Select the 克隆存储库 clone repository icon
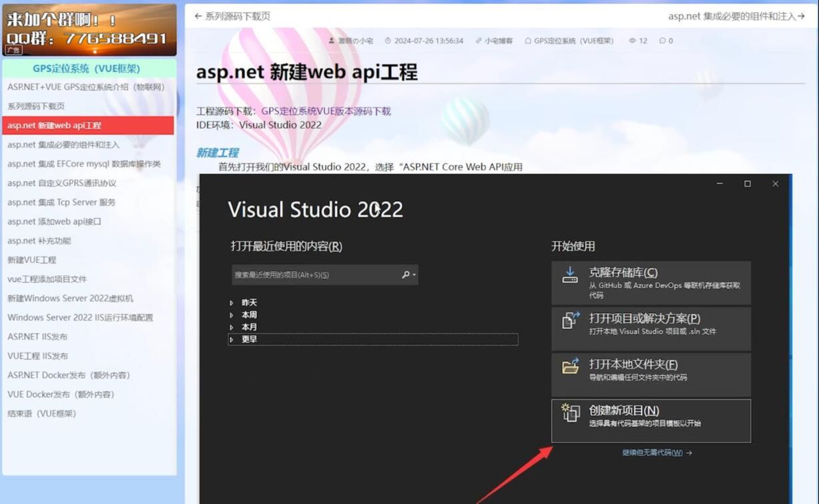Viewport: 819px width, 504px height. (x=569, y=274)
